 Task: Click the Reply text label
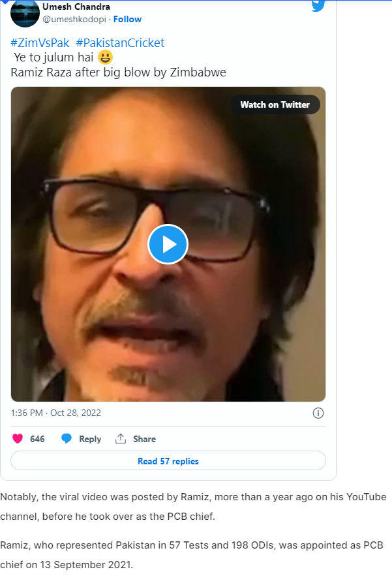click(90, 439)
